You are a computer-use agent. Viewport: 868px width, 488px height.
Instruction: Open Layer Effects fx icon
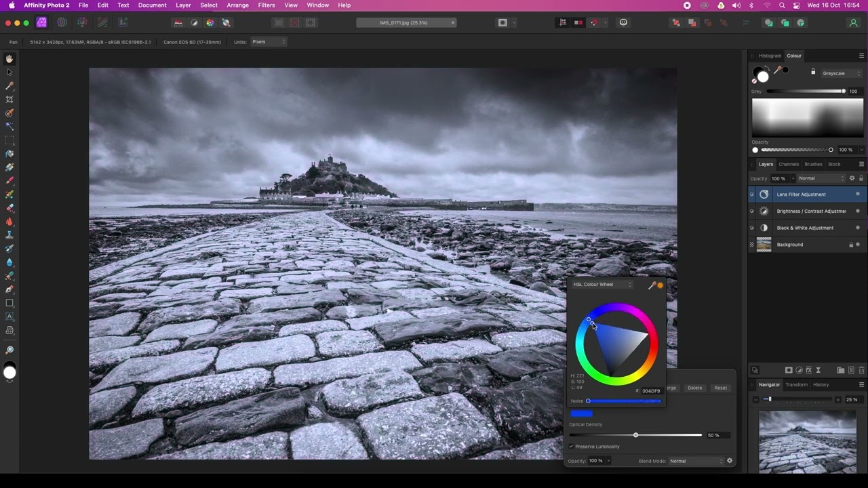[x=808, y=370]
